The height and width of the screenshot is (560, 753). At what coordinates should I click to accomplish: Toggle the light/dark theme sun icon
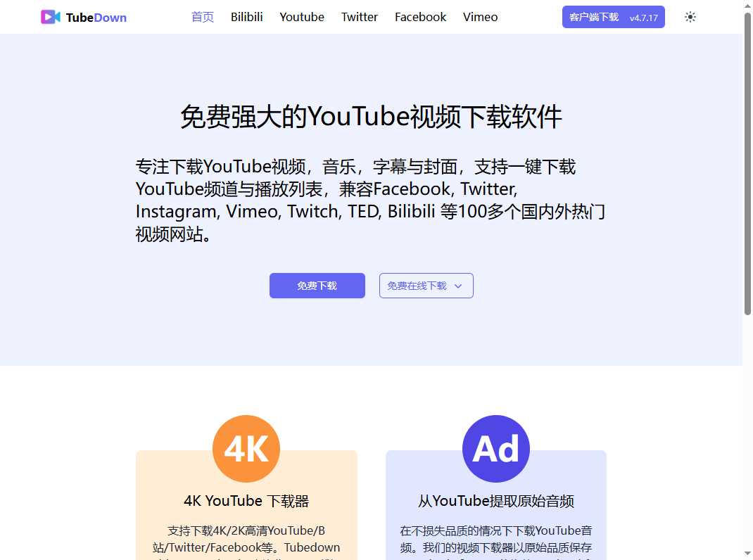690,17
